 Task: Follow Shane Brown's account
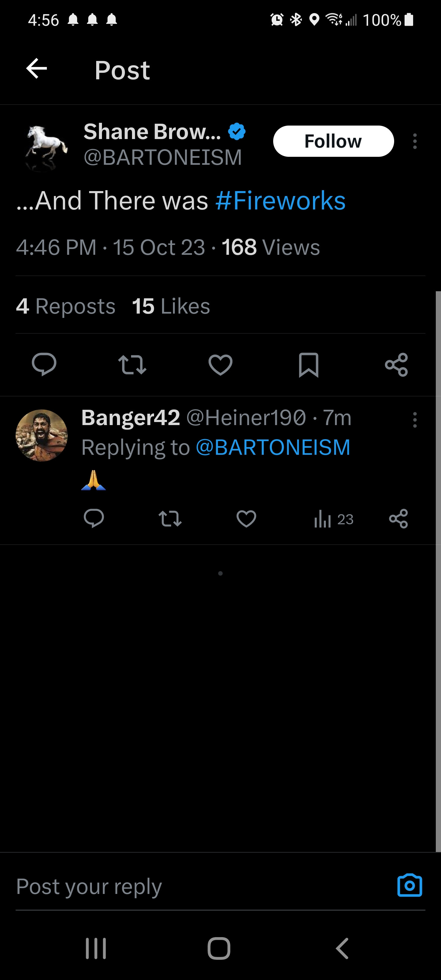(x=333, y=141)
